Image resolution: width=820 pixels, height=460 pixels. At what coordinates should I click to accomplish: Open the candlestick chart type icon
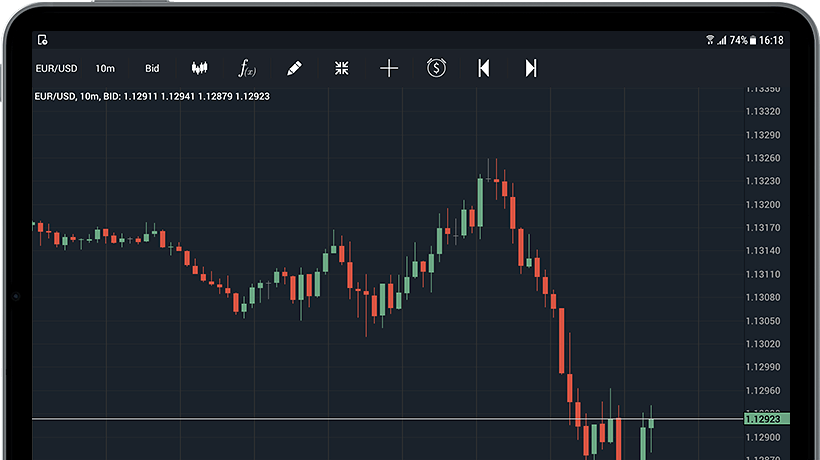click(x=199, y=68)
